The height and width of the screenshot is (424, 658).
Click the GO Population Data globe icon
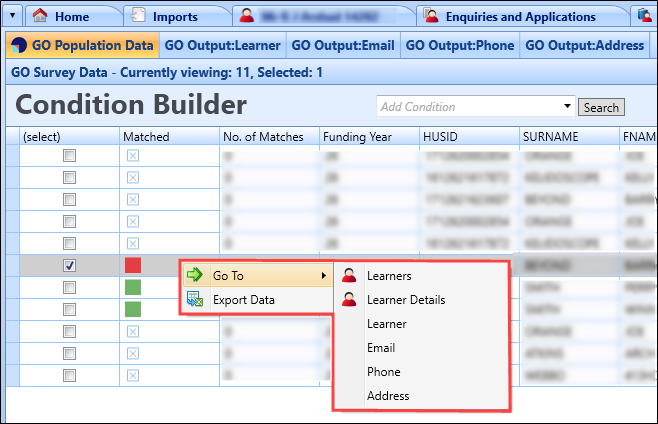point(19,45)
